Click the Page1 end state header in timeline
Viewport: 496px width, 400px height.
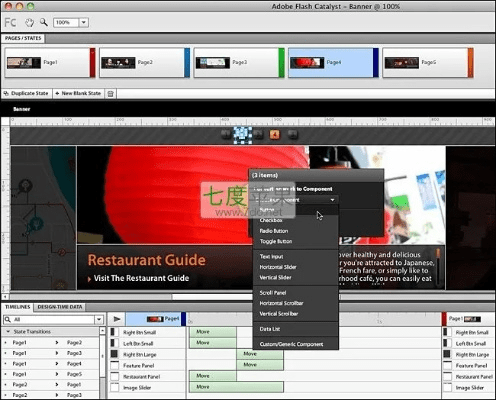tap(467, 319)
